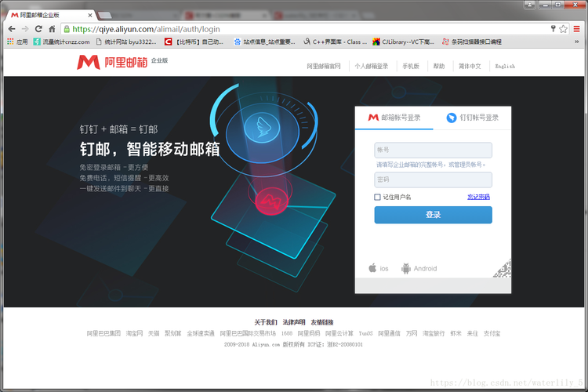Open the 虾米 footer link
588x392 pixels.
(456, 333)
